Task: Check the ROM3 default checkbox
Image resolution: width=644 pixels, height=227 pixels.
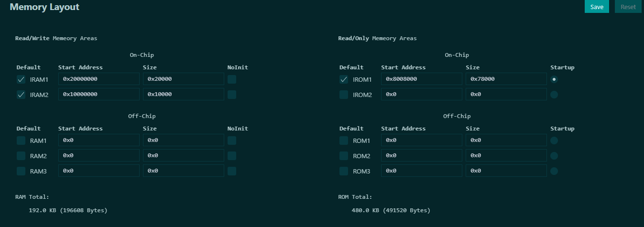Action: click(344, 171)
